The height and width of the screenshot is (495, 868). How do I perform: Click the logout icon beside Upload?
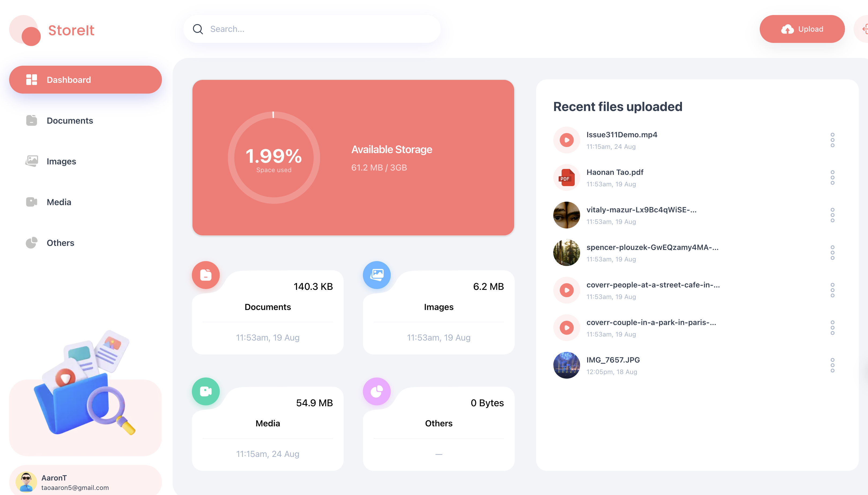[864, 29]
